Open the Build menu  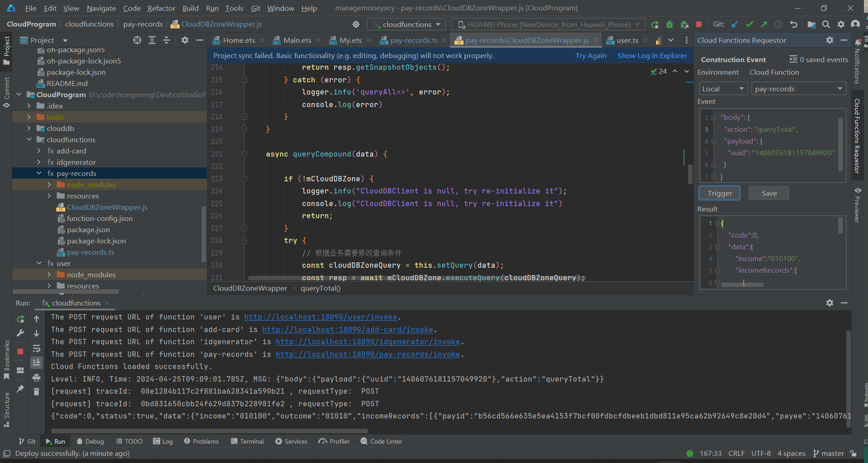coord(190,8)
